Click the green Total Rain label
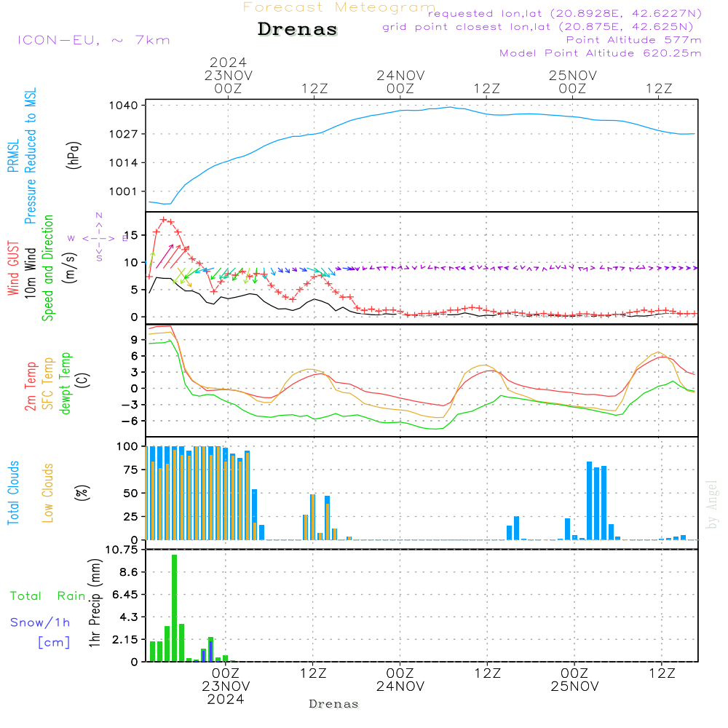Screen dimensions: 728x728 [x=47, y=596]
